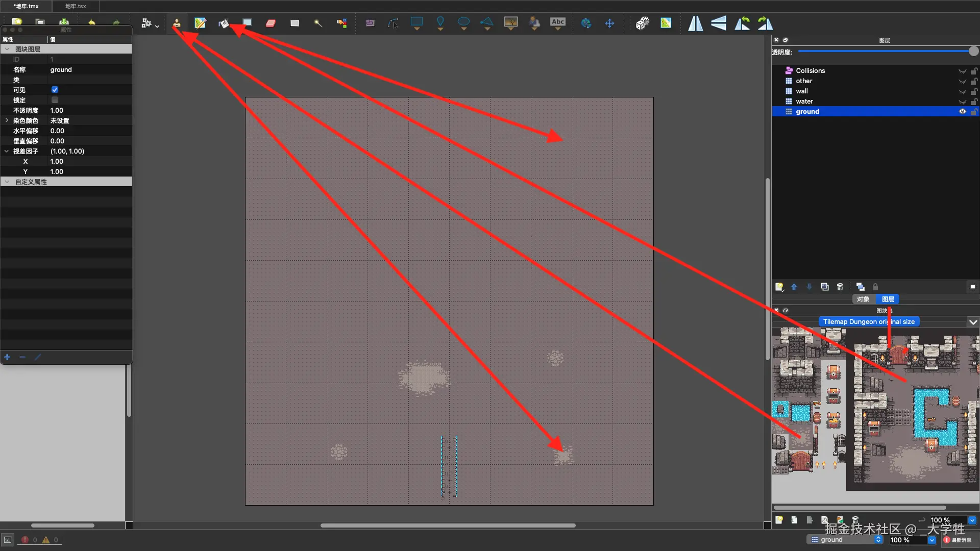Viewport: 980px width, 551px height.
Task: Switch to the 对象 panel tab
Action: coord(863,299)
